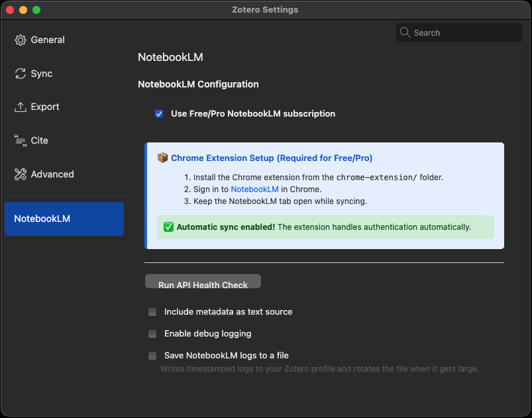Click the 'Keep the NotebookLM tab open' step
The height and width of the screenshot is (418, 532).
click(280, 201)
